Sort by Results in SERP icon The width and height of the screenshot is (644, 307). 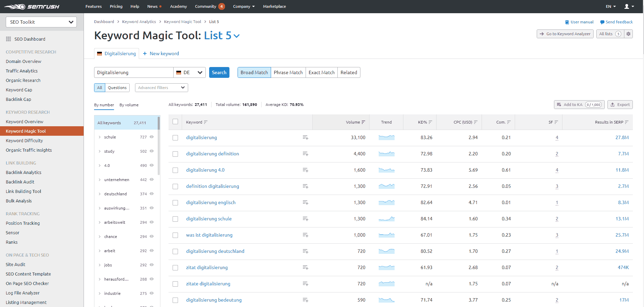click(x=627, y=122)
